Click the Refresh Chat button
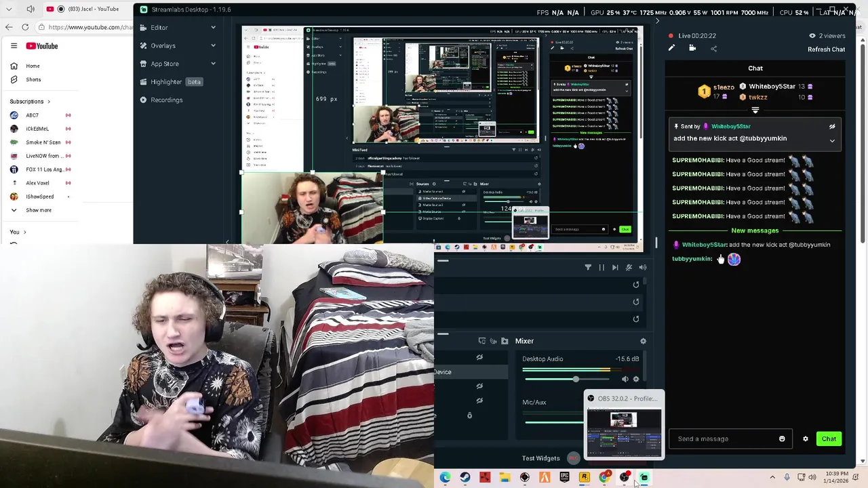The height and width of the screenshot is (488, 868). (x=826, y=49)
